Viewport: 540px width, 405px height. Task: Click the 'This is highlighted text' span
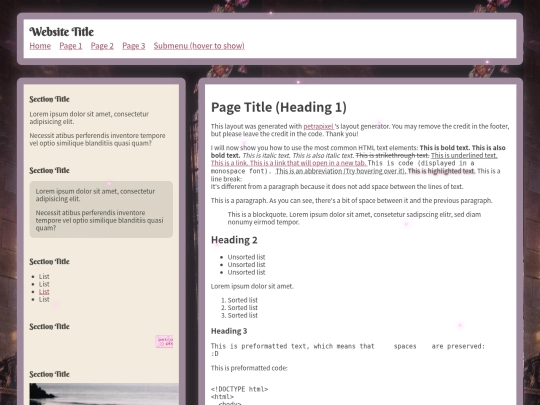pos(441,171)
